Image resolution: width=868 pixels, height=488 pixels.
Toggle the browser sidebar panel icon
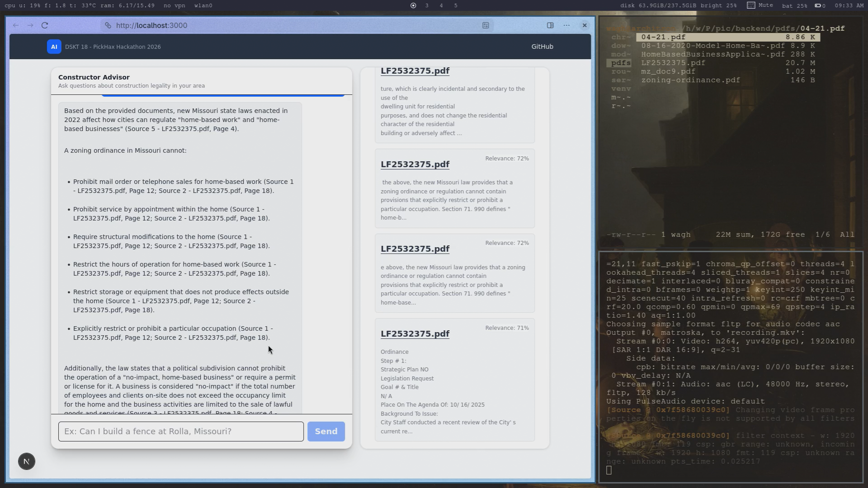550,25
